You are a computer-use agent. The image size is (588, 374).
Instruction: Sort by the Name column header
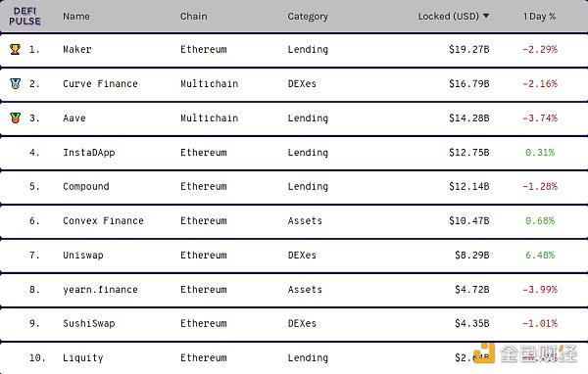[x=76, y=16]
